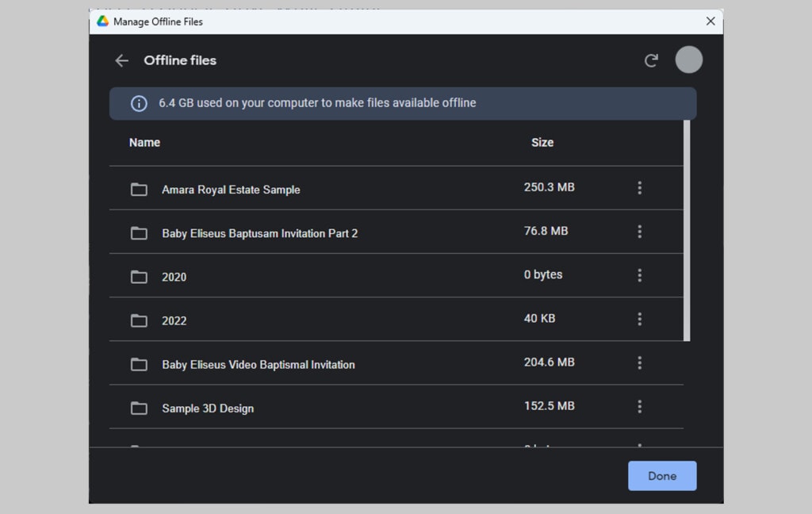Click the Size column header
812x514 pixels.
point(542,142)
